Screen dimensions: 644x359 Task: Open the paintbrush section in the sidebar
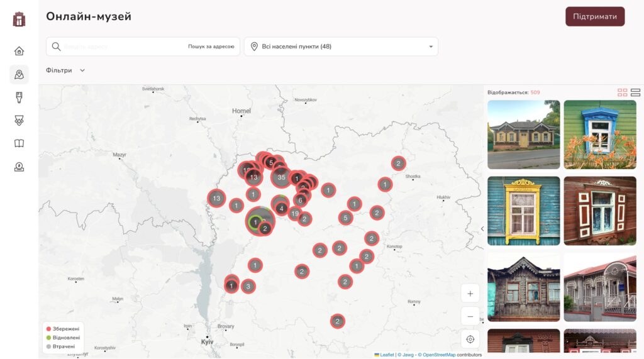pyautogui.click(x=19, y=97)
